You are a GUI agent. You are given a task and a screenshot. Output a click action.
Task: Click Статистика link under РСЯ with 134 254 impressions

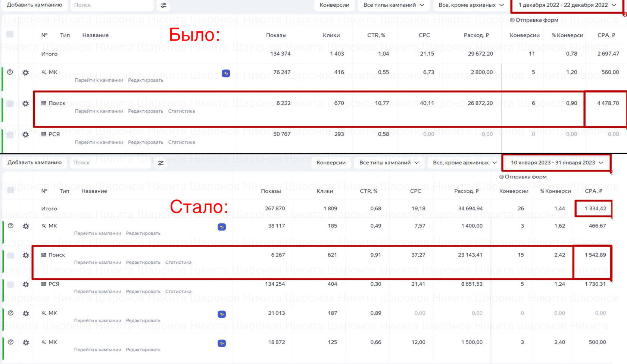point(178,292)
